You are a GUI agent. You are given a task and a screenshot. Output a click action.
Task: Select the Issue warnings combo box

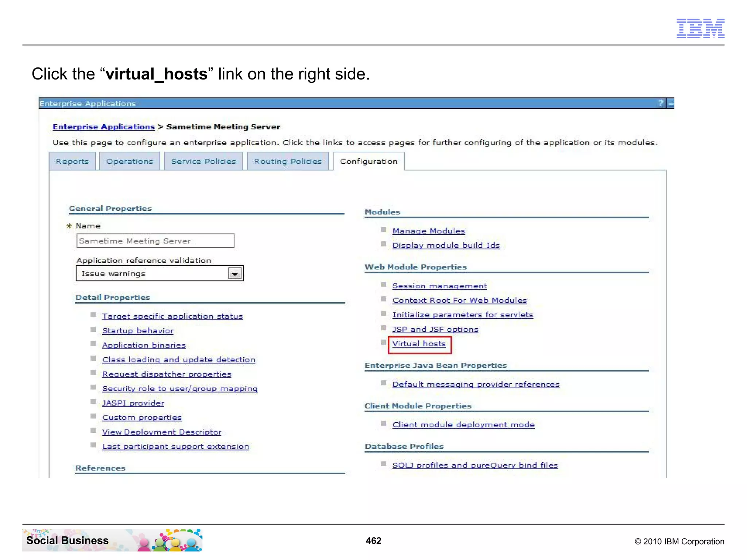click(x=160, y=273)
